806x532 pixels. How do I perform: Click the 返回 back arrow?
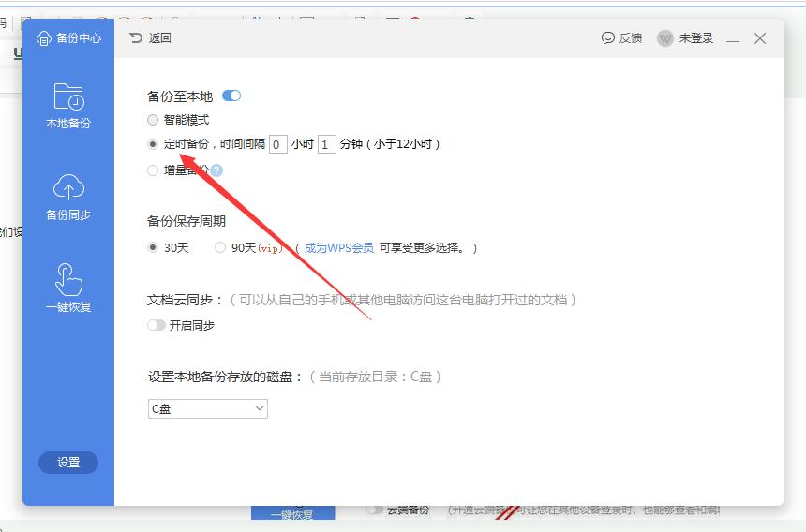(136, 38)
